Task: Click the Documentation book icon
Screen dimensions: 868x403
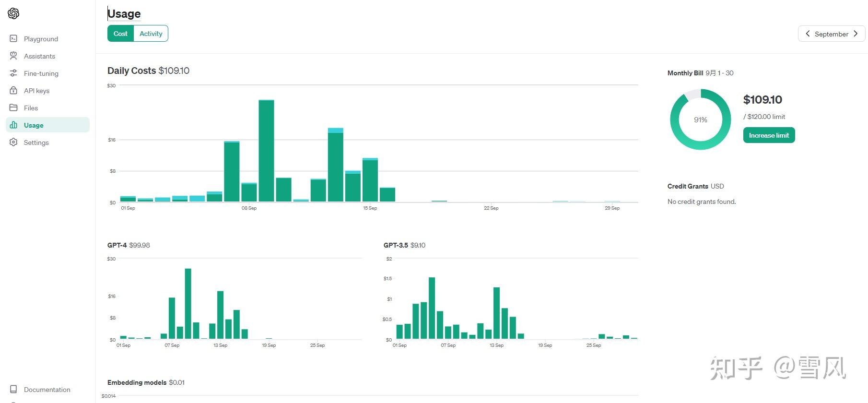Action: 13,389
